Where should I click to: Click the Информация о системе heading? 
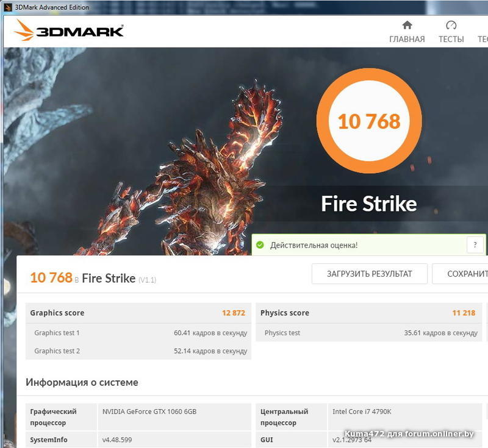click(82, 382)
